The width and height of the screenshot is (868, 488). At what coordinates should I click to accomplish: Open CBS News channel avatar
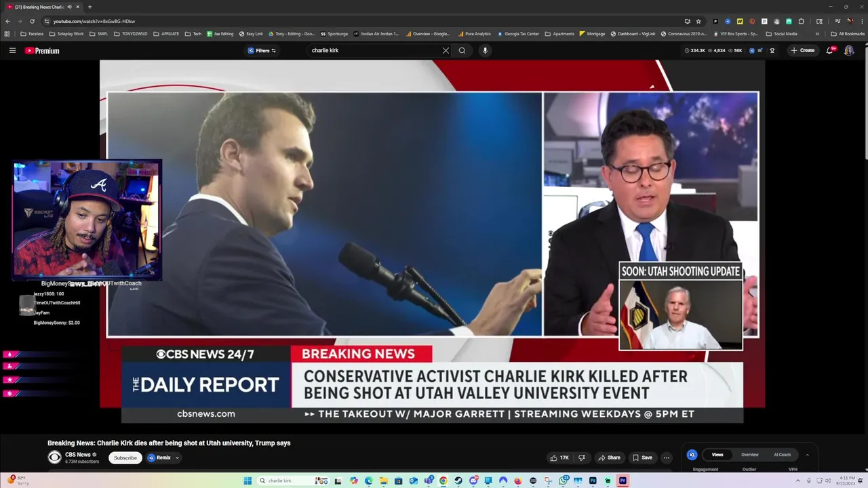click(x=54, y=457)
